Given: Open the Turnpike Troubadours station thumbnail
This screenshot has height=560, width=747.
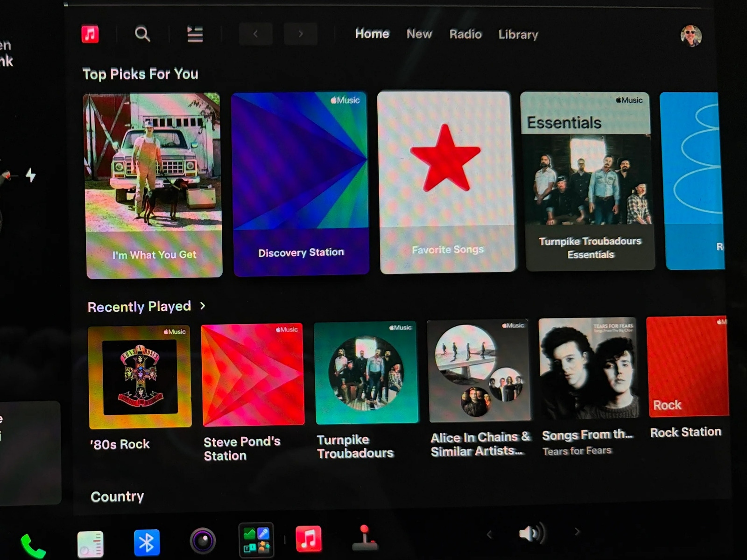Looking at the screenshot, I should 366,373.
